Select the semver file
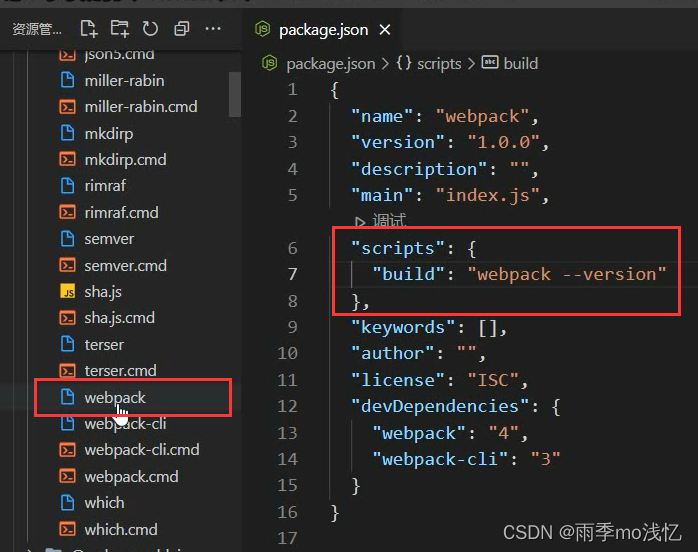The width and height of the screenshot is (698, 552). 109,239
